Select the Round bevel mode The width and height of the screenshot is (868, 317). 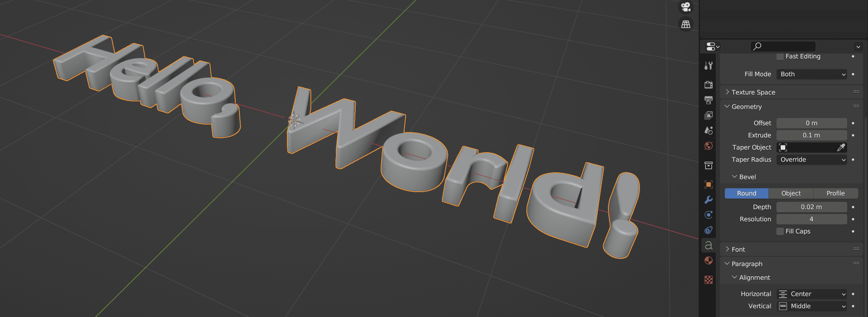pos(747,193)
